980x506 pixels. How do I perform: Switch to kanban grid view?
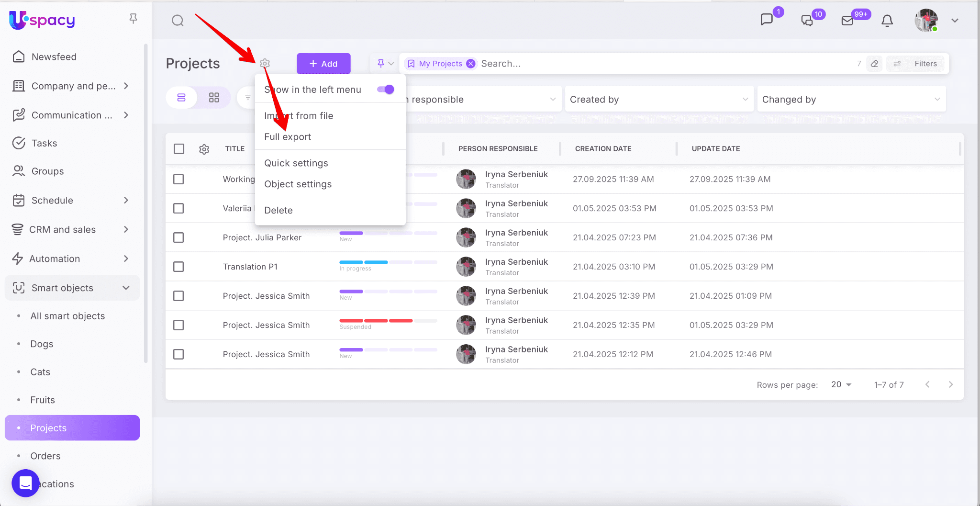214,98
